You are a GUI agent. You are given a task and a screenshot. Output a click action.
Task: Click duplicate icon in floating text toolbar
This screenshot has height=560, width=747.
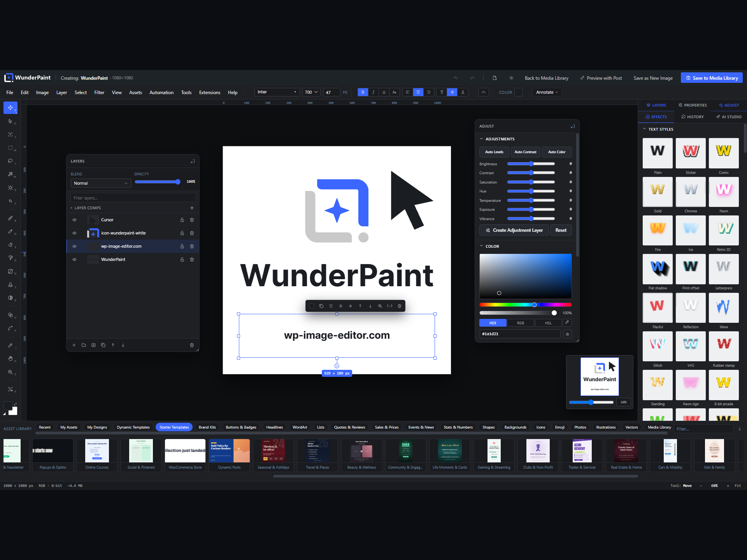point(321,306)
